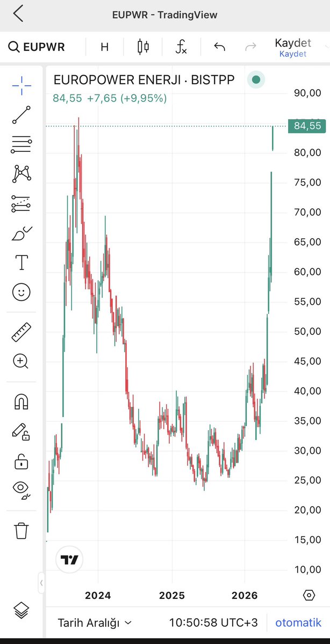Open forecasting and measurement tools
This screenshot has height=644, width=330.
21,203
